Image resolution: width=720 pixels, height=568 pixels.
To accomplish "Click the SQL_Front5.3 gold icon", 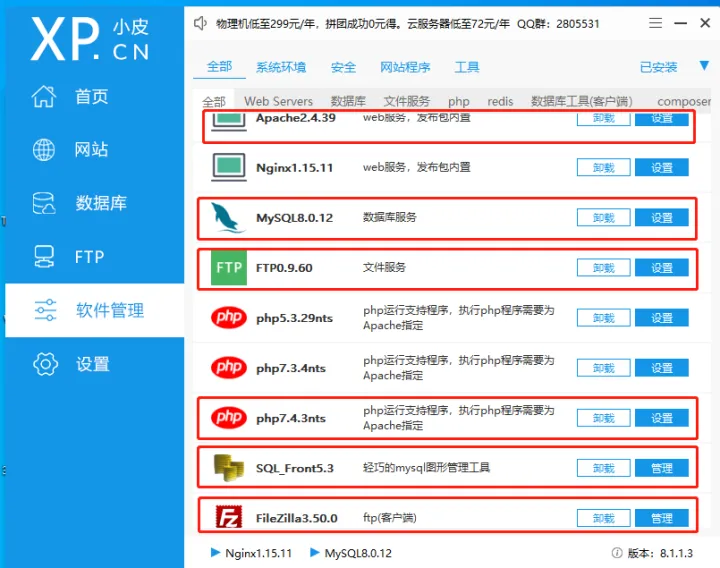I will pos(229,467).
